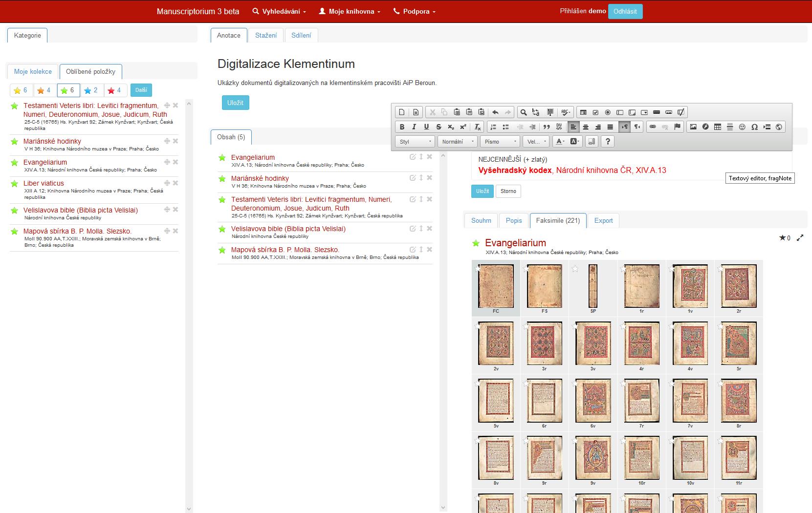
Task: Toggle Strikethrough formatting
Action: (x=439, y=127)
